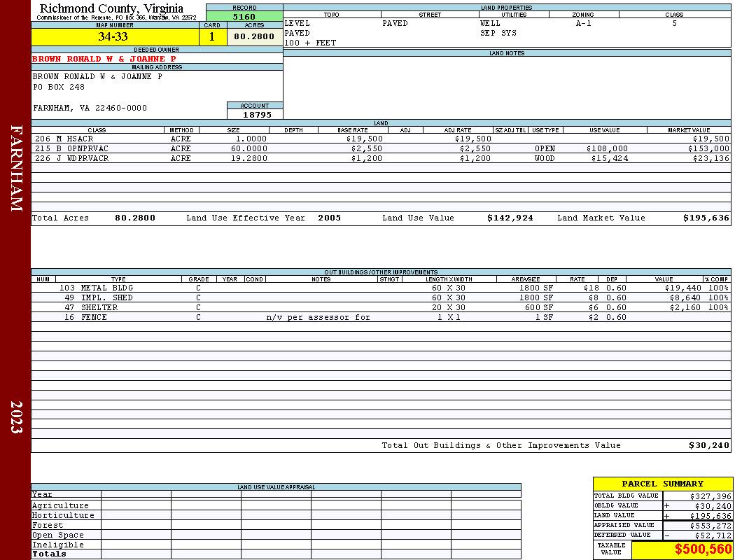The width and height of the screenshot is (735, 560).
Task: Click the use value $15,424
Action: pyautogui.click(x=610, y=158)
